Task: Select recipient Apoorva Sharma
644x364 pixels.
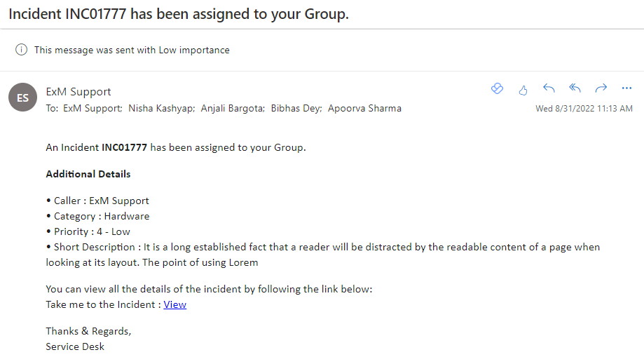Action: tap(364, 109)
